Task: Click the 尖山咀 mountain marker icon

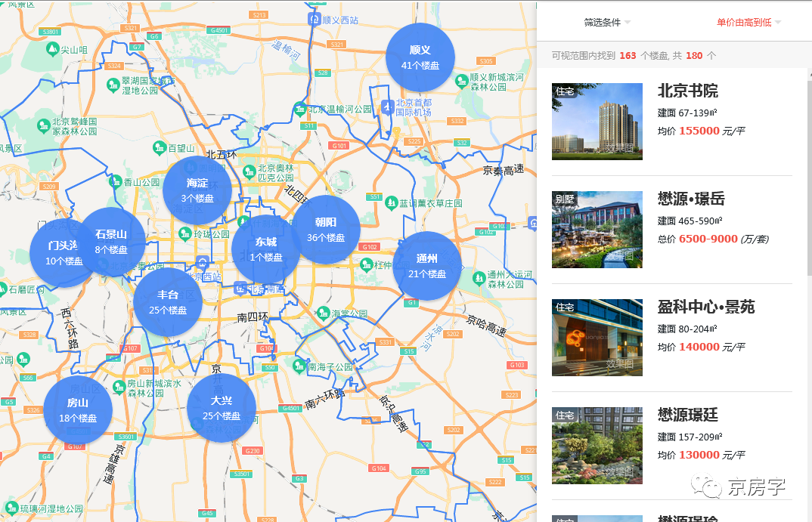Action: [52, 49]
